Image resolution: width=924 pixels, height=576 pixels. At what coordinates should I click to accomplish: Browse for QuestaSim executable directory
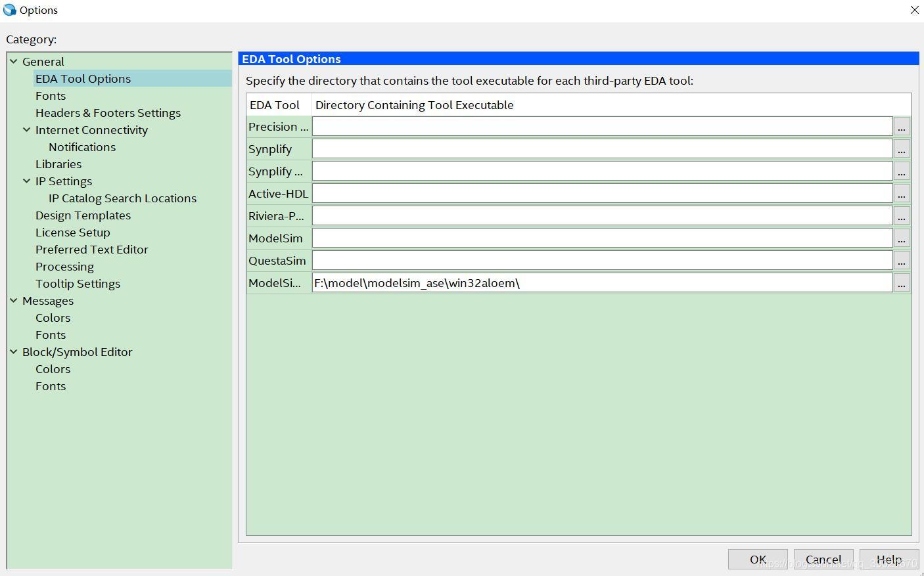click(902, 260)
